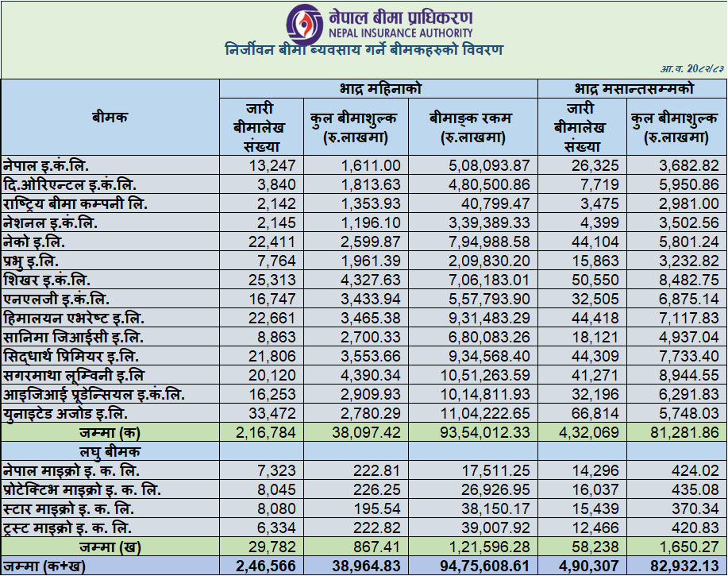Click the जम्मा (ख) subtotal label
Viewport: 728px width, 576px height.
110,547
